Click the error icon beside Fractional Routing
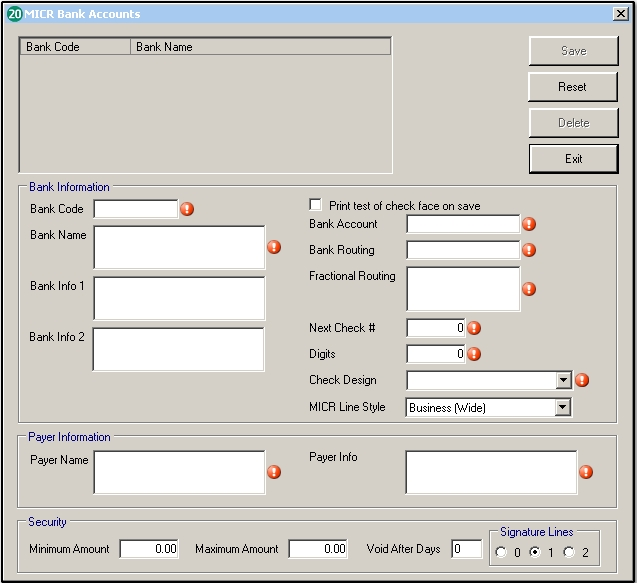637x583 pixels. pyautogui.click(x=529, y=289)
